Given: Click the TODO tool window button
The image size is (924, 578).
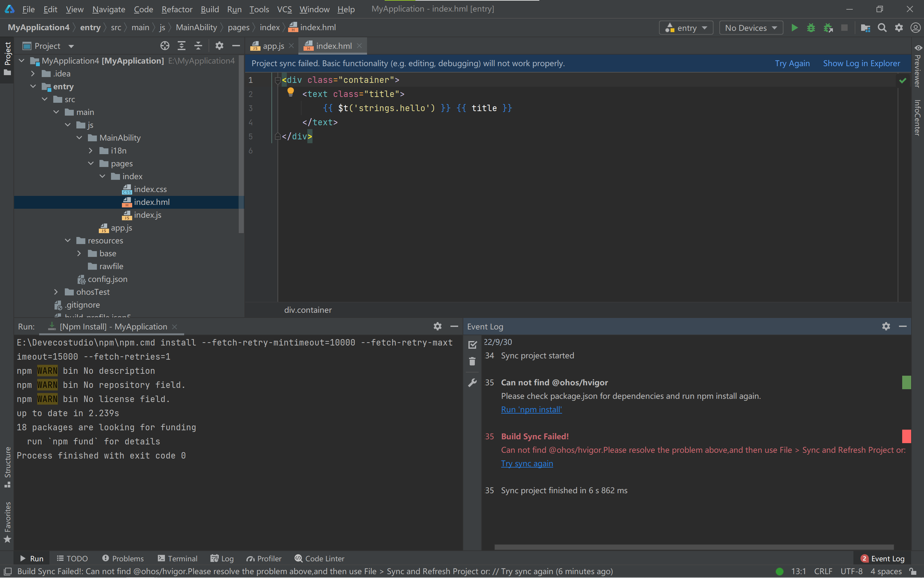Looking at the screenshot, I should coord(72,558).
